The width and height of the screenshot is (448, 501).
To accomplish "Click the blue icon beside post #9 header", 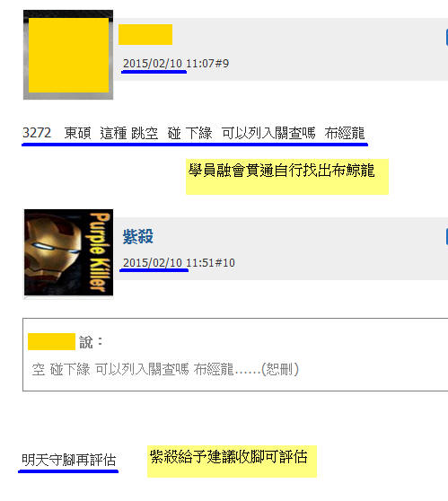I will 447,38.
